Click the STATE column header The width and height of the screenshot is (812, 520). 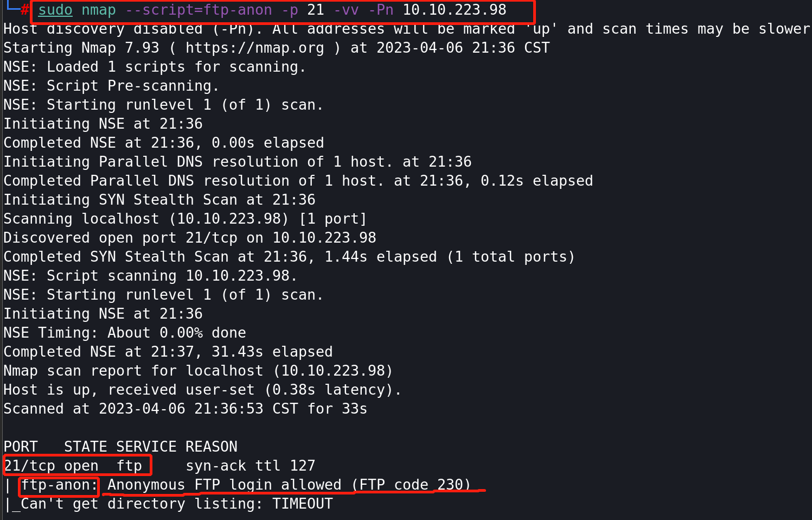pyautogui.click(x=86, y=447)
